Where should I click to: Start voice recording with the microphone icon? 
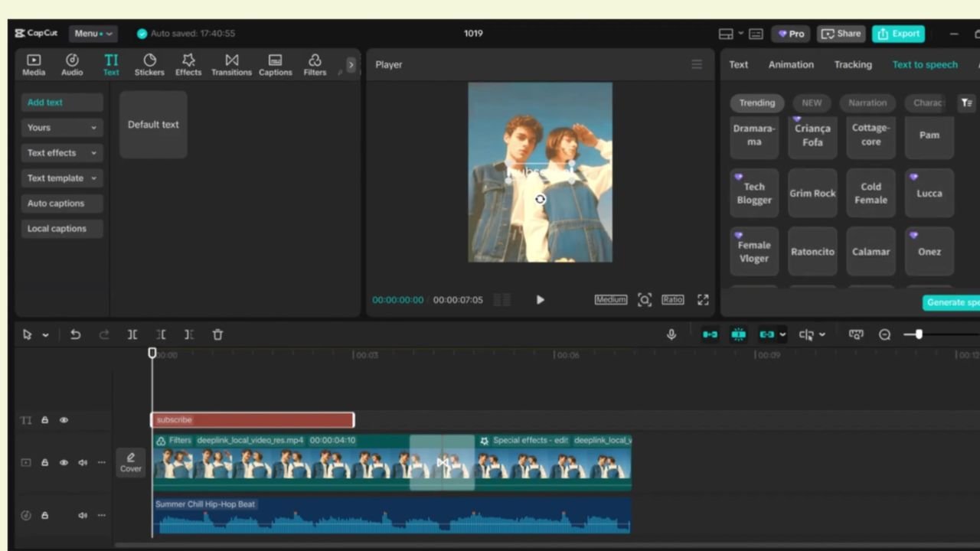tap(671, 334)
